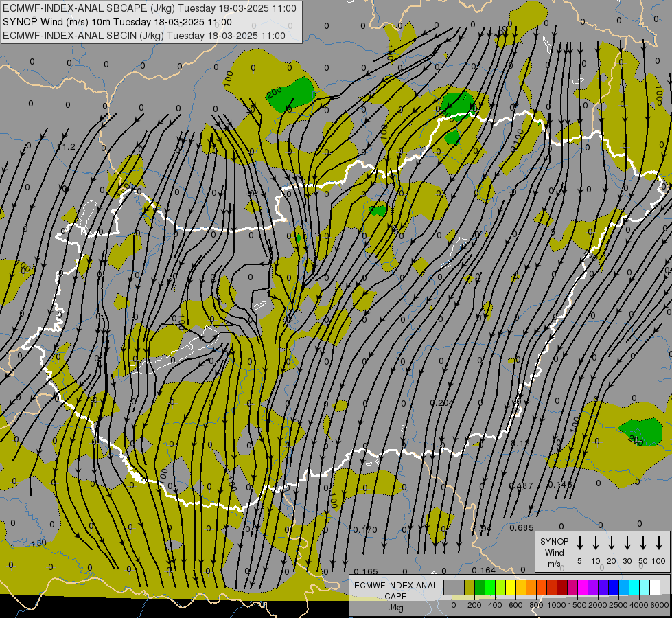
Task: Click the 100 m/s wind arrow in SYNOP legend
Action: click(659, 542)
